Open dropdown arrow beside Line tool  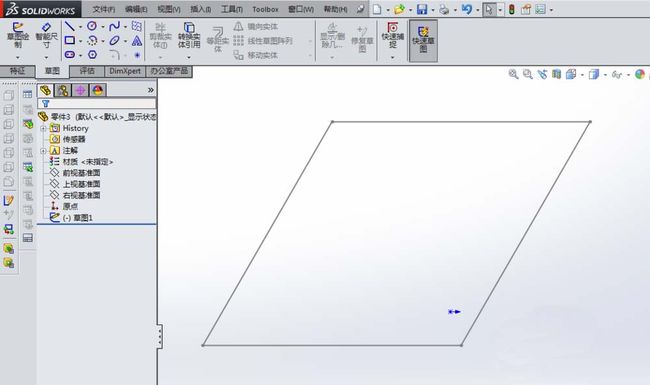80,27
